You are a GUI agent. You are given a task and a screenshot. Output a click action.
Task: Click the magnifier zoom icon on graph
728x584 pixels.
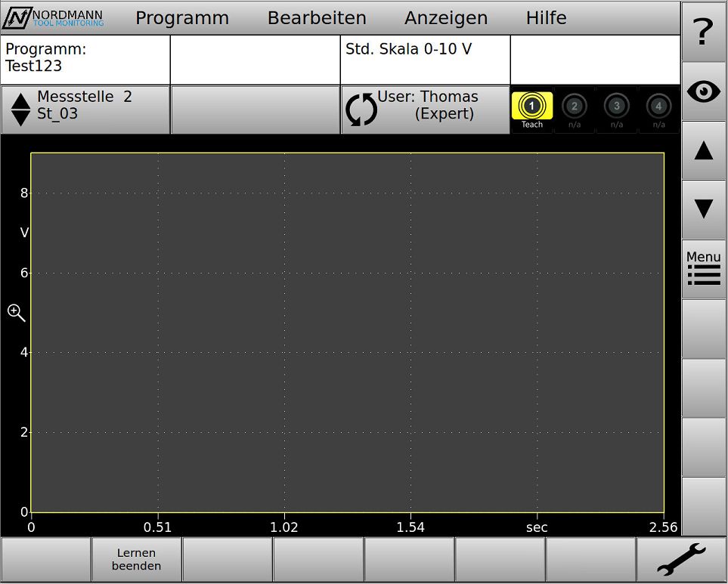(17, 313)
